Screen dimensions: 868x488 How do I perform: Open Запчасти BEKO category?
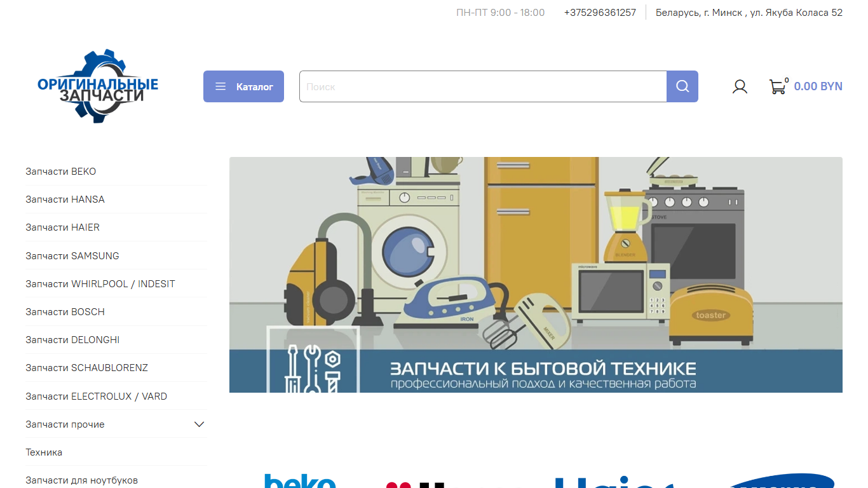click(x=61, y=172)
